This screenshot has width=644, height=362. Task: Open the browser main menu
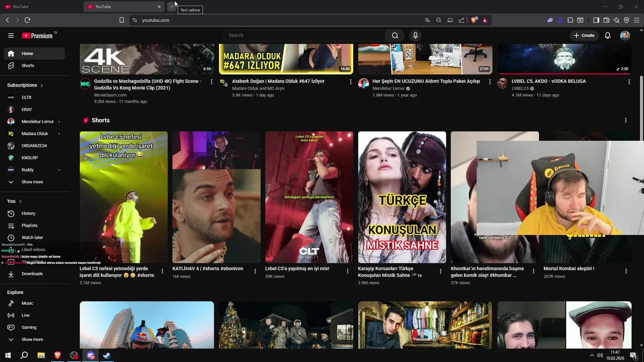point(636,20)
